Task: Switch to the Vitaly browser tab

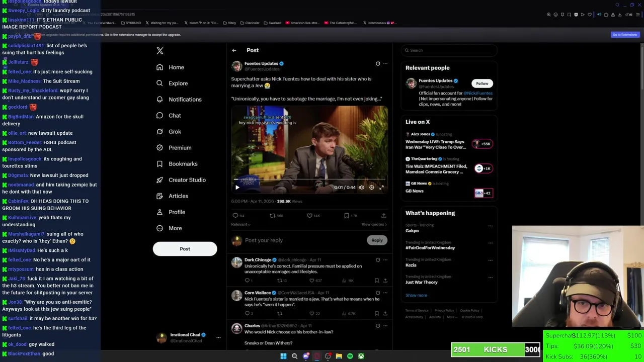Action: coord(229,23)
